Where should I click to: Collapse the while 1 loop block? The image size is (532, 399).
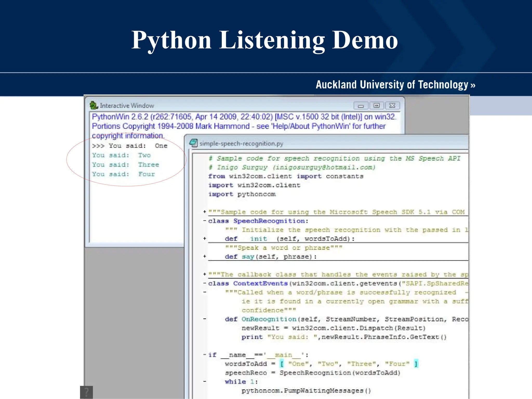(x=205, y=382)
